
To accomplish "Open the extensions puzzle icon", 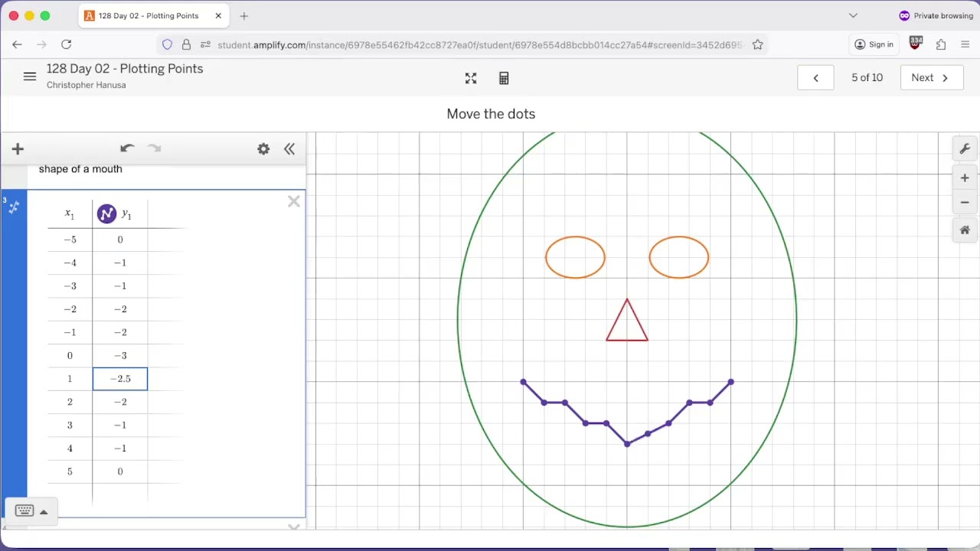I will 941,44.
